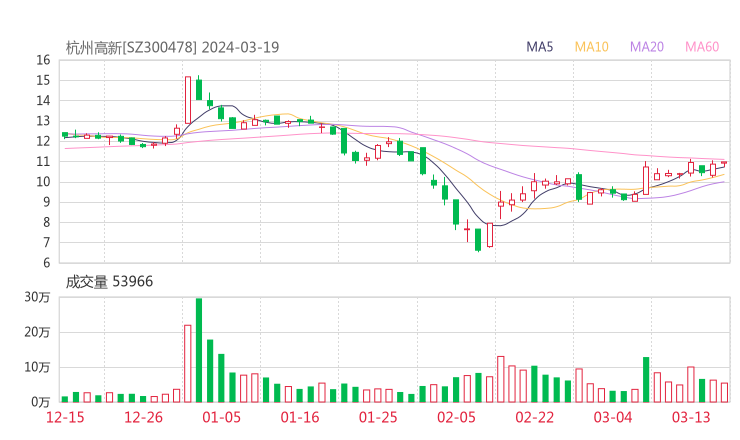Image resolution: width=740 pixels, height=440 pixels.
Task: Click the price axis value 13
Action: (x=43, y=121)
